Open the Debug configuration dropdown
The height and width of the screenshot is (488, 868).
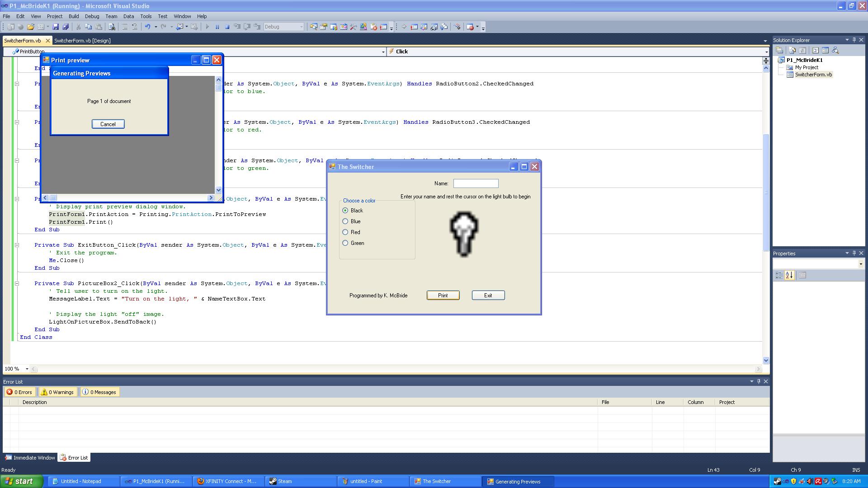tap(302, 27)
